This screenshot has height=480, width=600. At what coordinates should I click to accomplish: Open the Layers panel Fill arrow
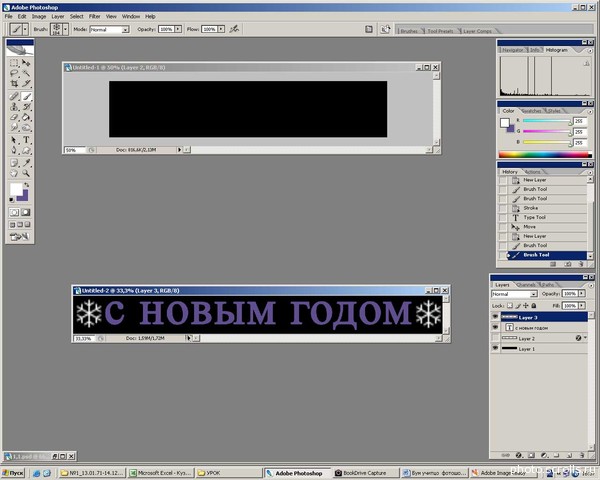[582, 305]
